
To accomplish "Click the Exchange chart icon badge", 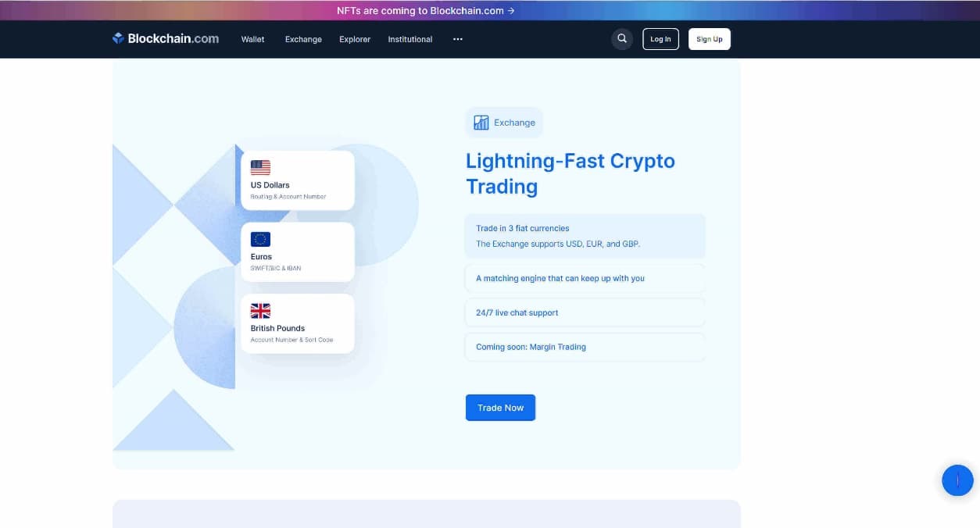I will [x=504, y=123].
